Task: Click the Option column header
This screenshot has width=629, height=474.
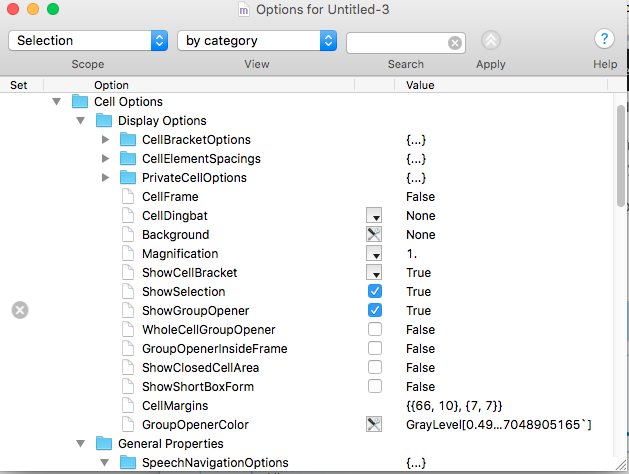Action: [111, 85]
